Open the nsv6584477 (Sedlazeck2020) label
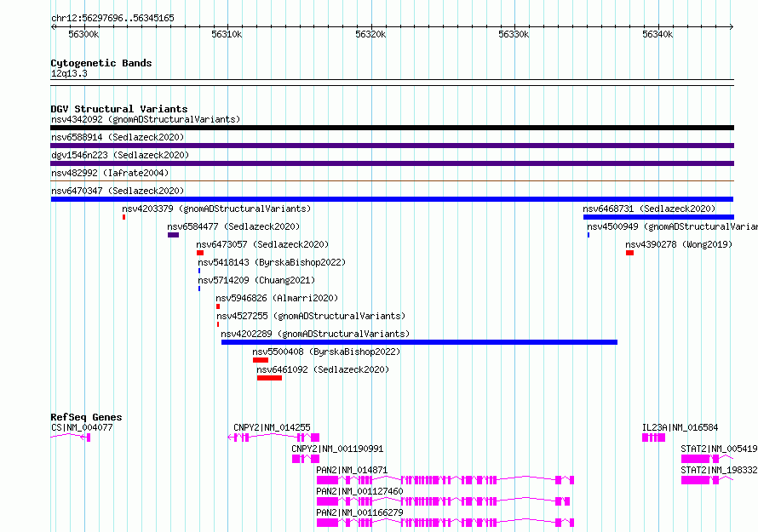Viewport: 758px width, 532px height. [x=233, y=226]
